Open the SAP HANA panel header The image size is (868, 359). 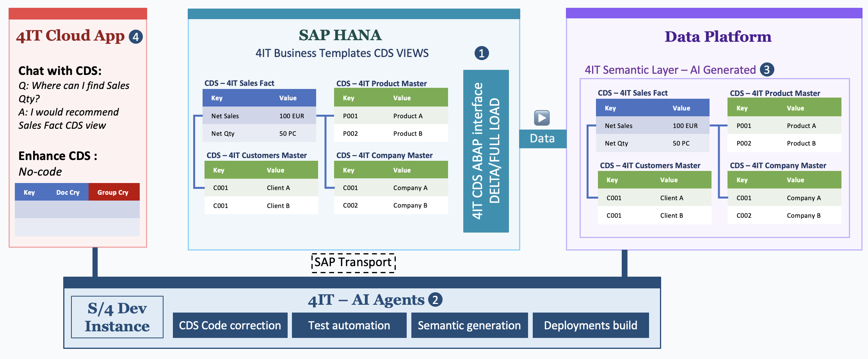pyautogui.click(x=340, y=35)
